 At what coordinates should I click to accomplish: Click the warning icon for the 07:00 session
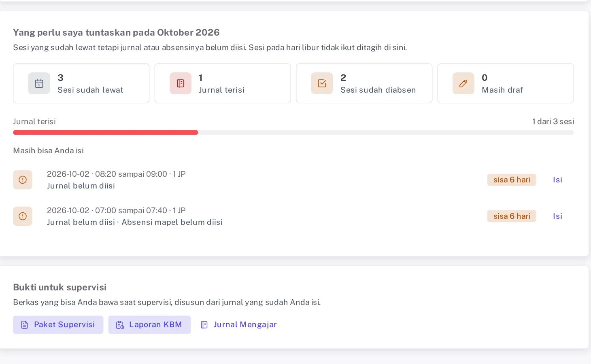point(23,216)
